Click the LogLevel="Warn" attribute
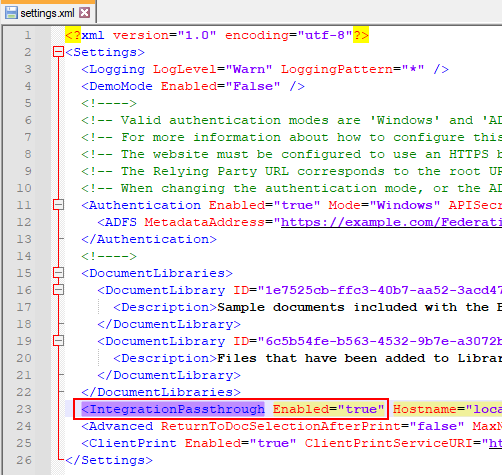Viewport: 502px width, 475px height. (212, 69)
